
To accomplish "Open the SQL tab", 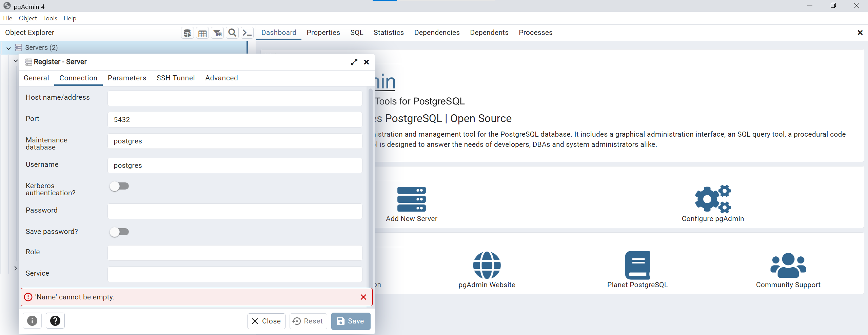I will (357, 33).
